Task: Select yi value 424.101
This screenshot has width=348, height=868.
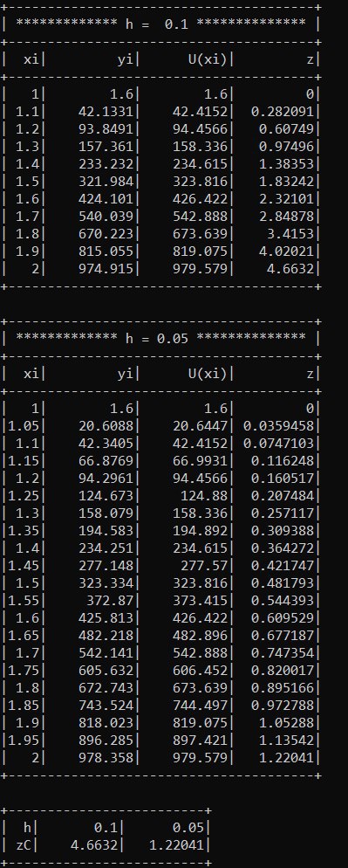Action: (106, 199)
